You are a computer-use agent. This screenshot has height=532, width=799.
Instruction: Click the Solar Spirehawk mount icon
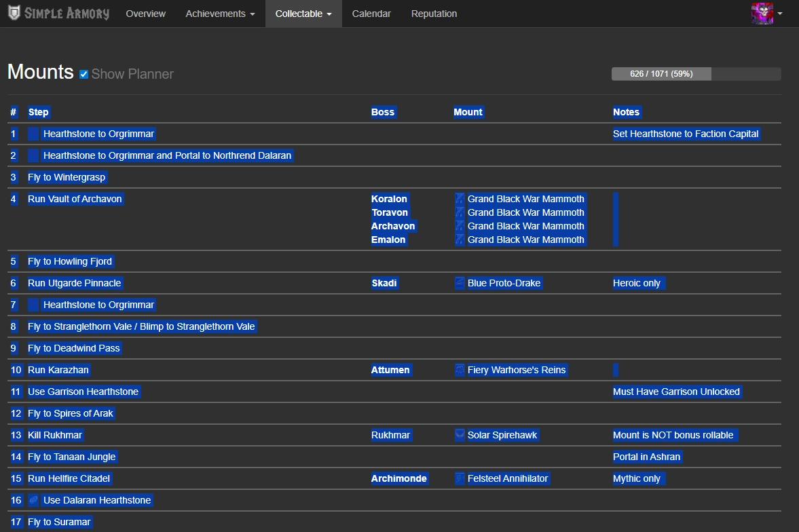click(x=460, y=435)
